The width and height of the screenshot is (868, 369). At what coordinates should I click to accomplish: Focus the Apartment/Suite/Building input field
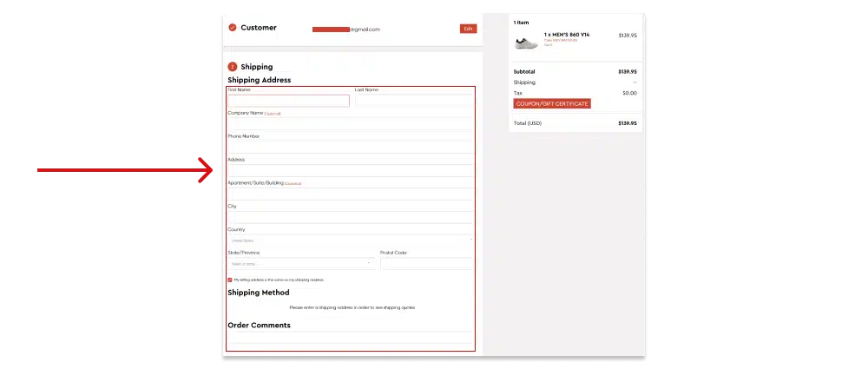pyautogui.click(x=351, y=194)
